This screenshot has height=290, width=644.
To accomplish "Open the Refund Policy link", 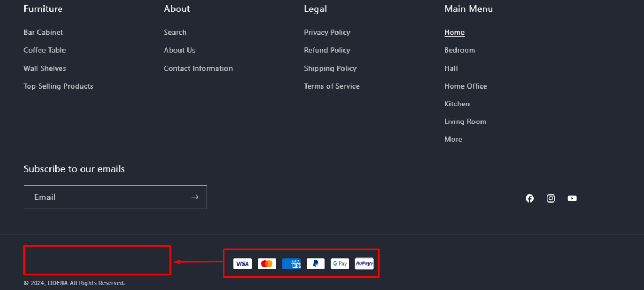I will [x=327, y=50].
